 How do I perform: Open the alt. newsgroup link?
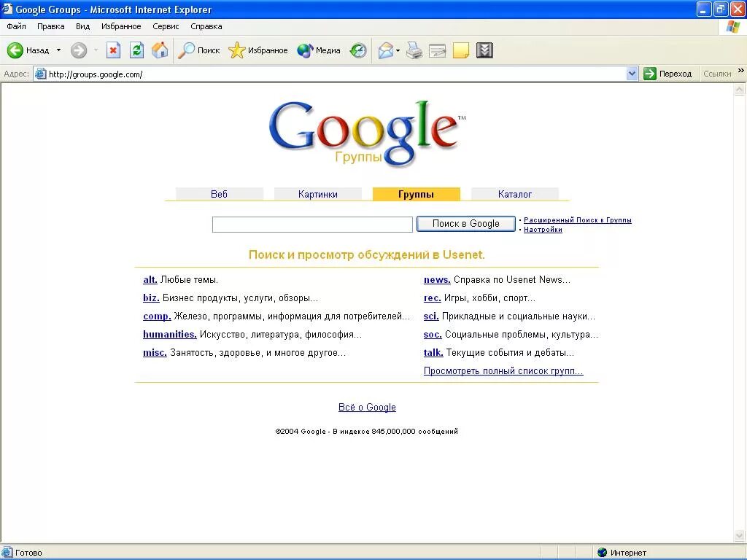coord(150,279)
